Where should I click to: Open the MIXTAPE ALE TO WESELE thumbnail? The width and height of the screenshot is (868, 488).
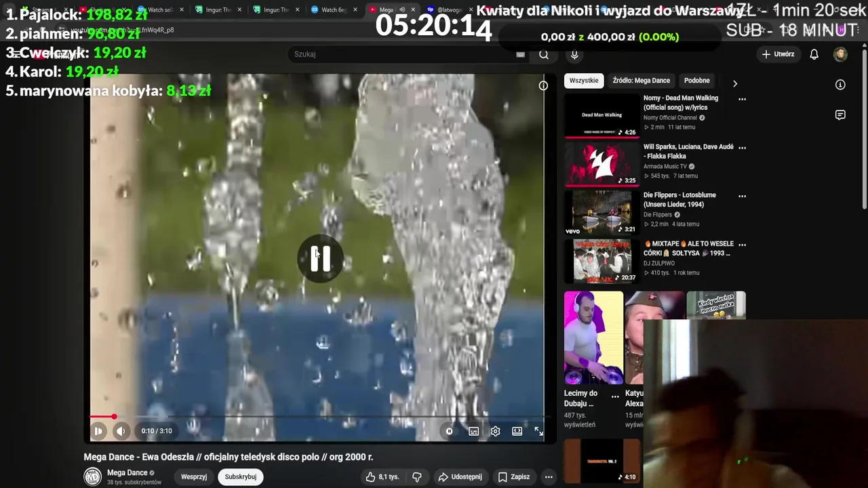point(601,261)
